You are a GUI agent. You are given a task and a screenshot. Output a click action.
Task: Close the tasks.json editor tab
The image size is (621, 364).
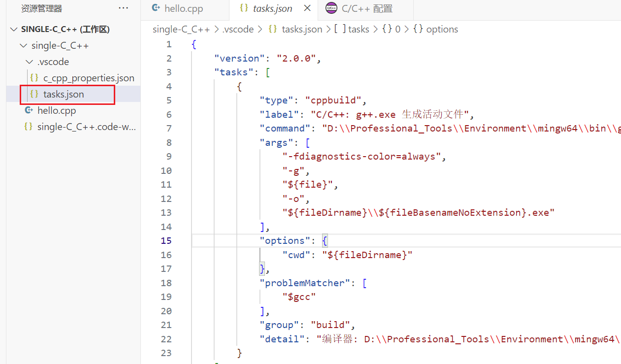click(x=307, y=8)
